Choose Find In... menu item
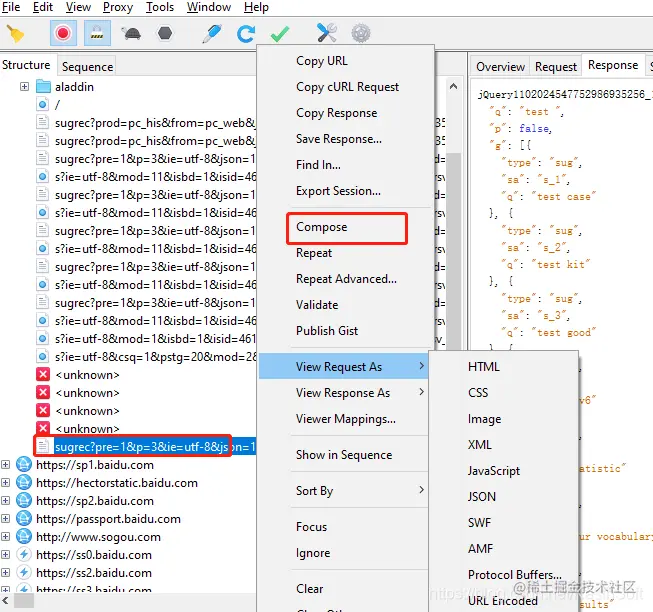Viewport: 653px width, 612px height. (x=318, y=165)
